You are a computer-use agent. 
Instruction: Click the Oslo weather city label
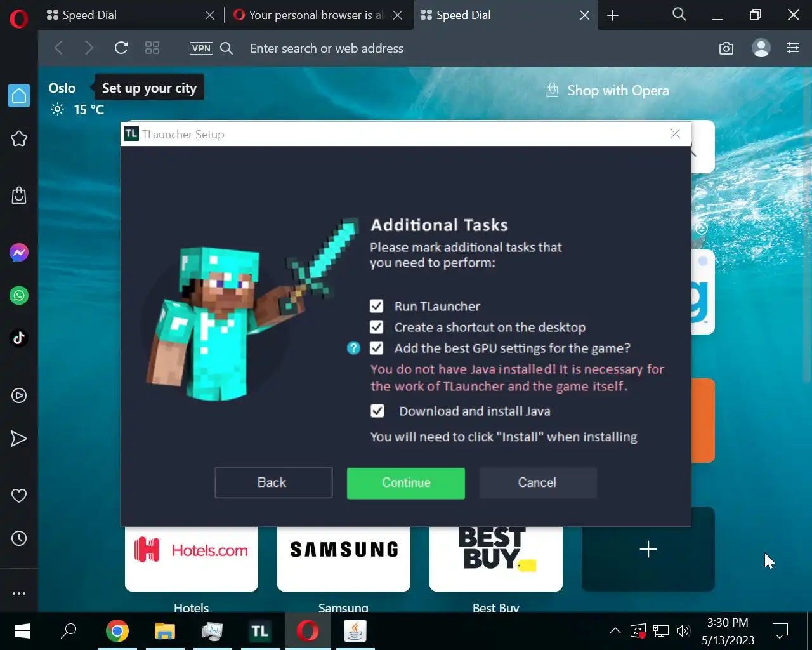[62, 88]
